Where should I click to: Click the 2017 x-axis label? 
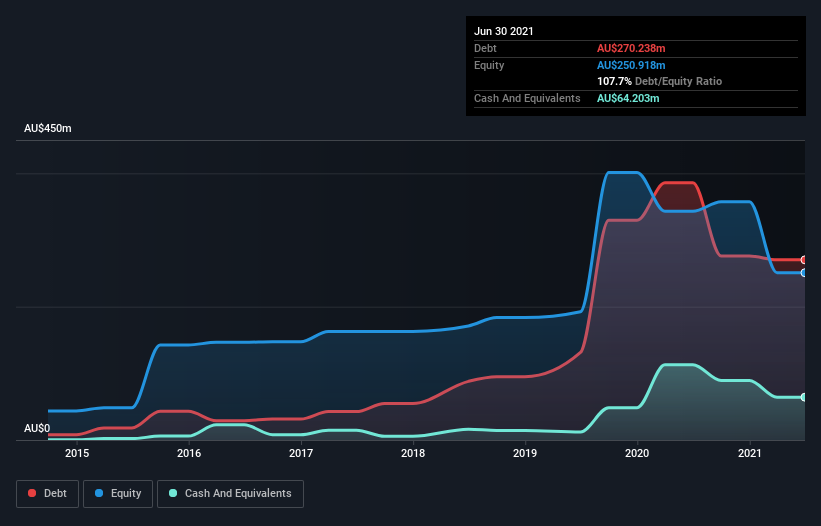(x=301, y=453)
